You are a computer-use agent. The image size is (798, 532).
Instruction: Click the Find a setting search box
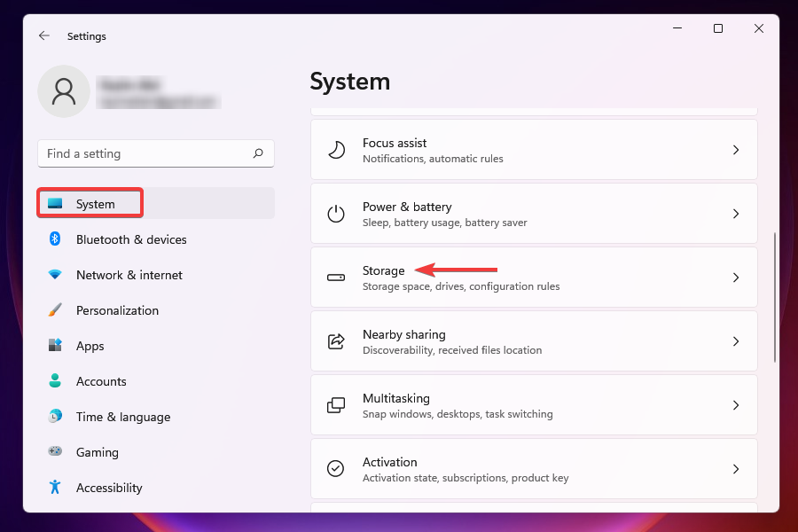(x=156, y=153)
